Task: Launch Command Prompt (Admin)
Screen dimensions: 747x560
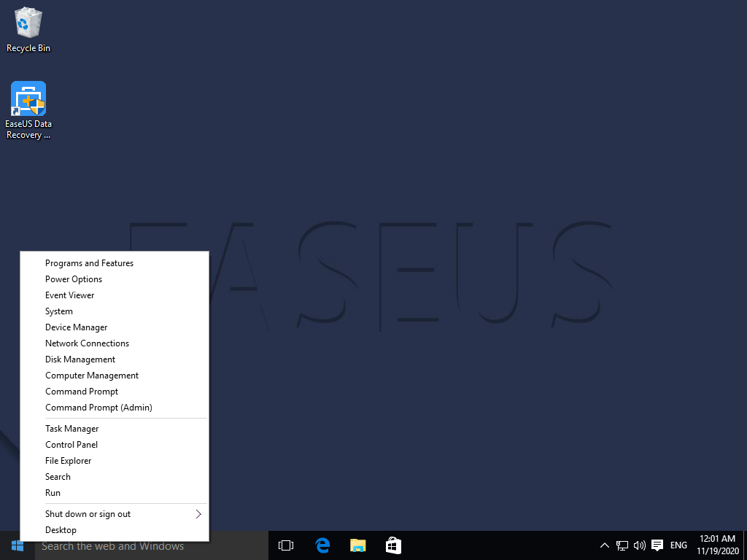Action: point(115,408)
